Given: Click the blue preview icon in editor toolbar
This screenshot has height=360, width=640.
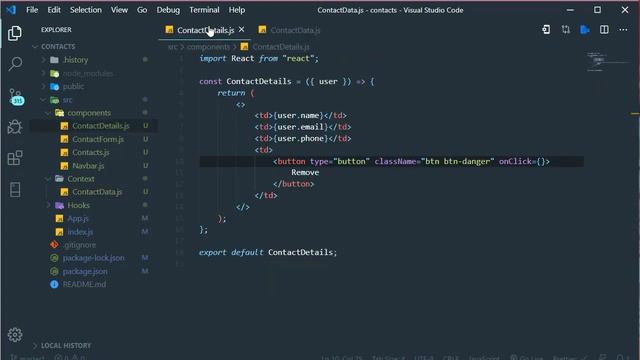Looking at the screenshot, I should [584, 30].
